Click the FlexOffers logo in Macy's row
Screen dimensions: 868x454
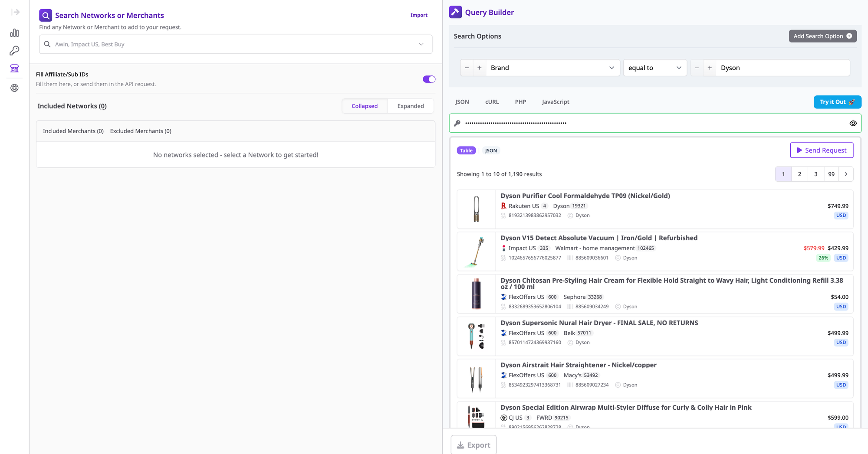503,375
